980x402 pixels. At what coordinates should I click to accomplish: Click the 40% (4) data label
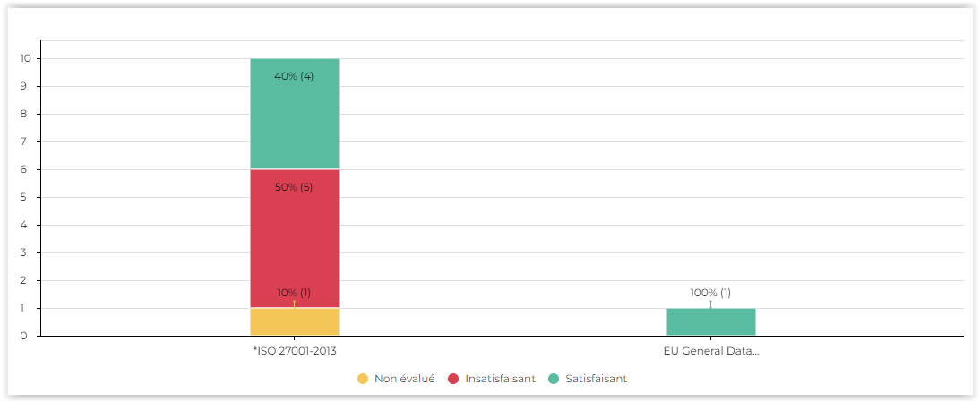(294, 76)
